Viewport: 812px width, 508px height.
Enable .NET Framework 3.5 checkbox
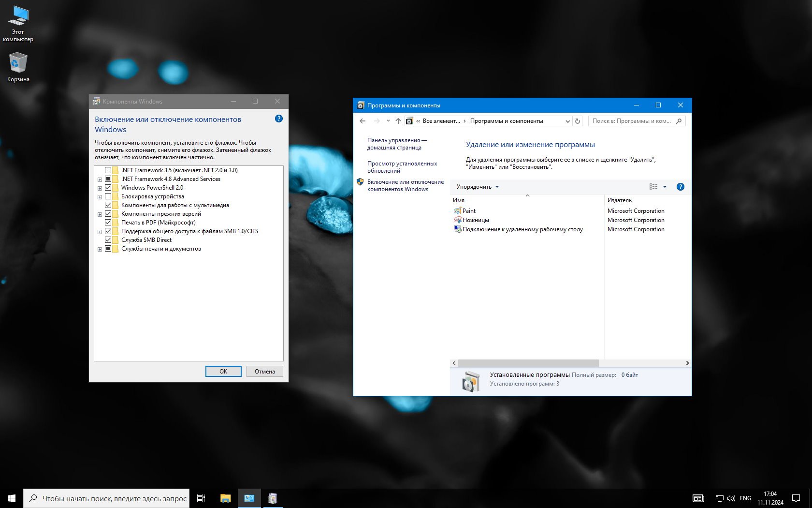coord(108,170)
